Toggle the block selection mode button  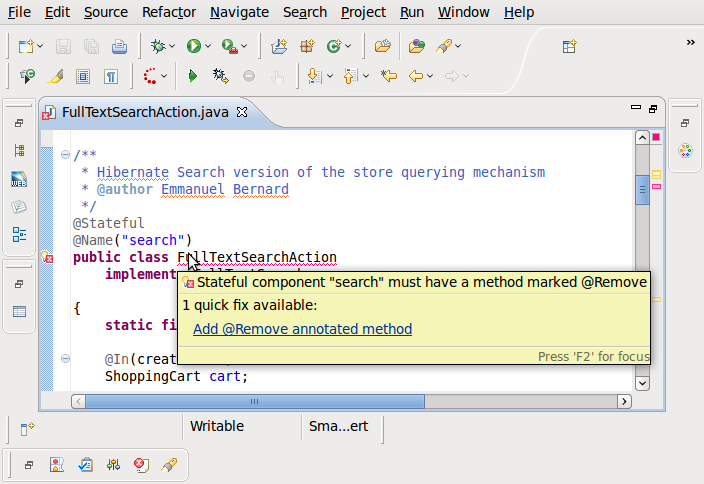pos(84,76)
